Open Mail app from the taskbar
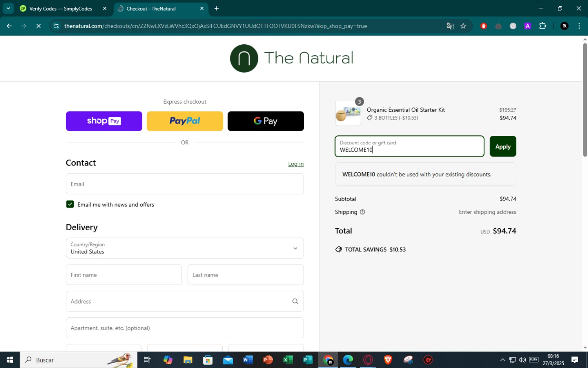This screenshot has height=368, width=588. pyautogui.click(x=228, y=360)
